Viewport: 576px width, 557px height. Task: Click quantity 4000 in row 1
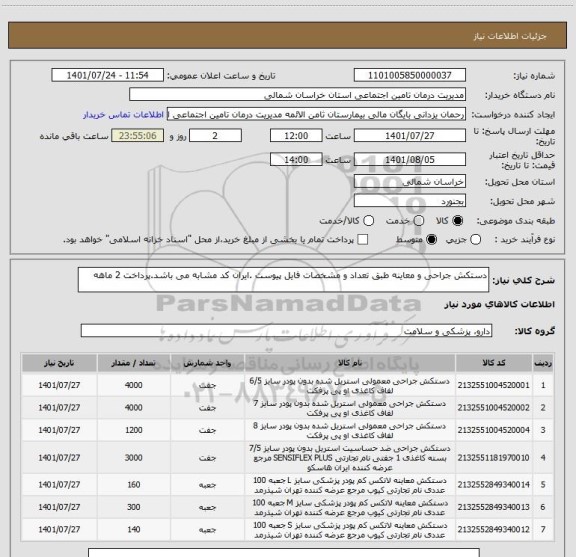pos(134,385)
